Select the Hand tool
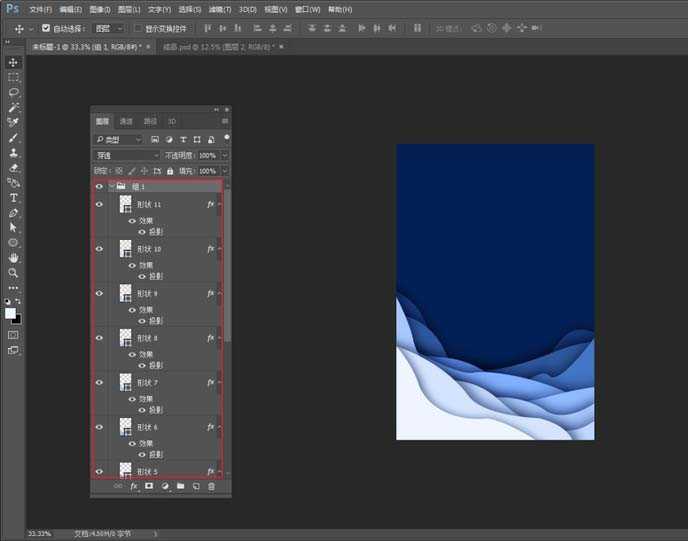The width and height of the screenshot is (688, 541). pyautogui.click(x=14, y=257)
